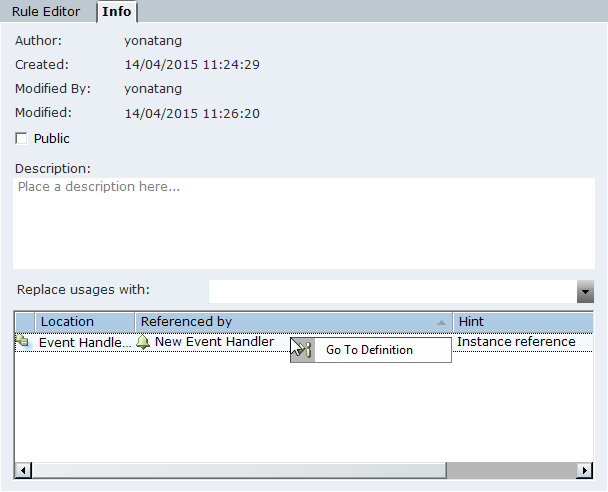Select the Event Handle... location cell
The height and width of the screenshot is (492, 608).
coord(84,342)
